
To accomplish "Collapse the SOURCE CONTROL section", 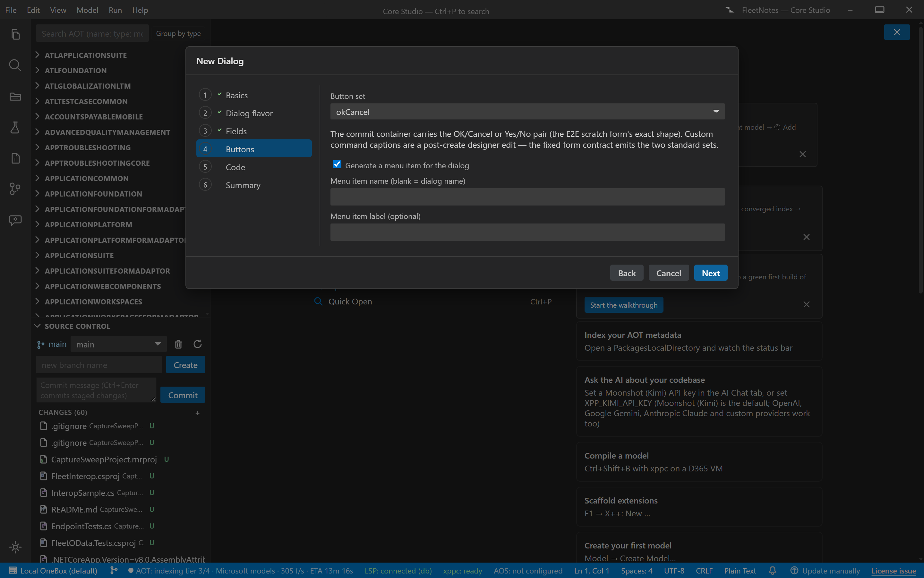I will [37, 326].
